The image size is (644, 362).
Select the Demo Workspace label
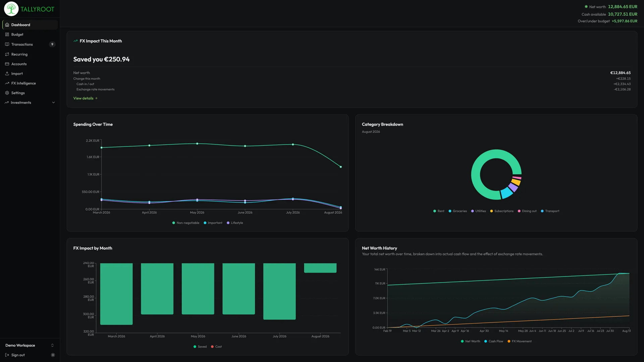coord(20,345)
